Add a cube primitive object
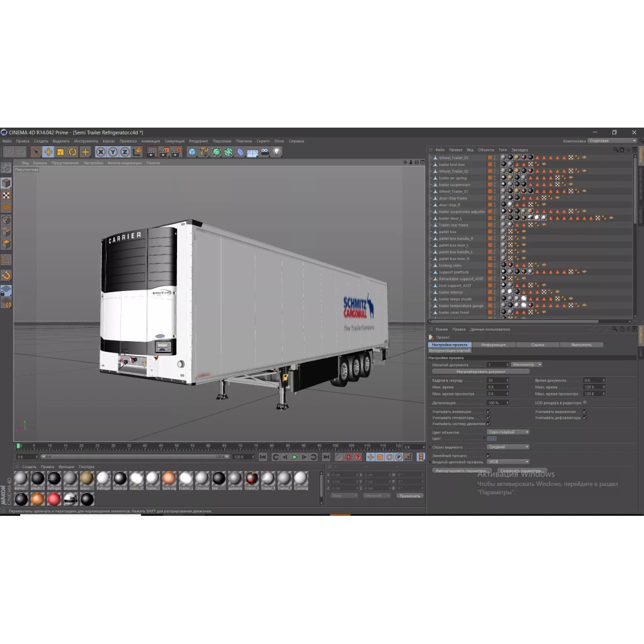The width and height of the screenshot is (644, 644). [192, 152]
